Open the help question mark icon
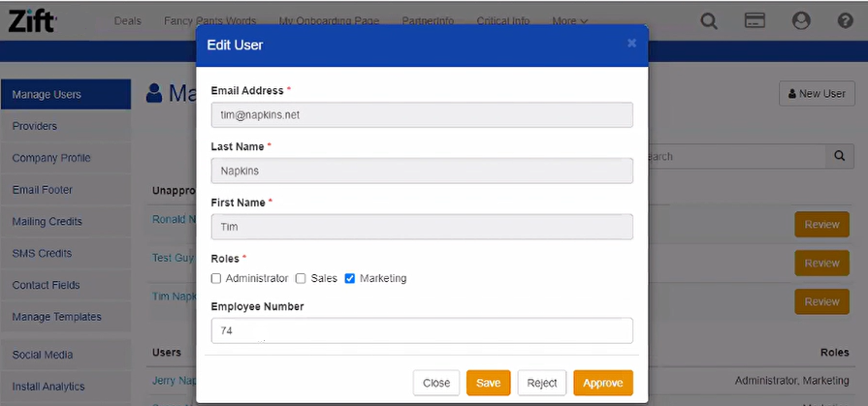 pyautogui.click(x=846, y=21)
